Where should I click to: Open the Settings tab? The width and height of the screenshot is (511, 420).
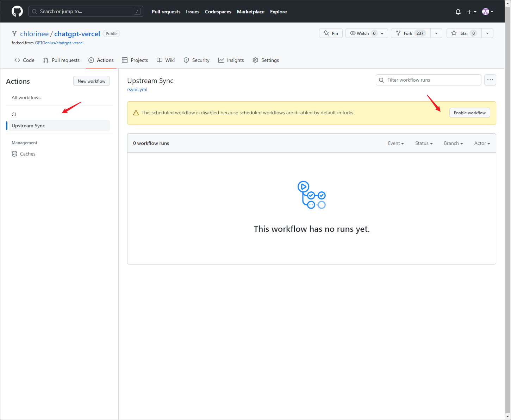tap(266, 60)
